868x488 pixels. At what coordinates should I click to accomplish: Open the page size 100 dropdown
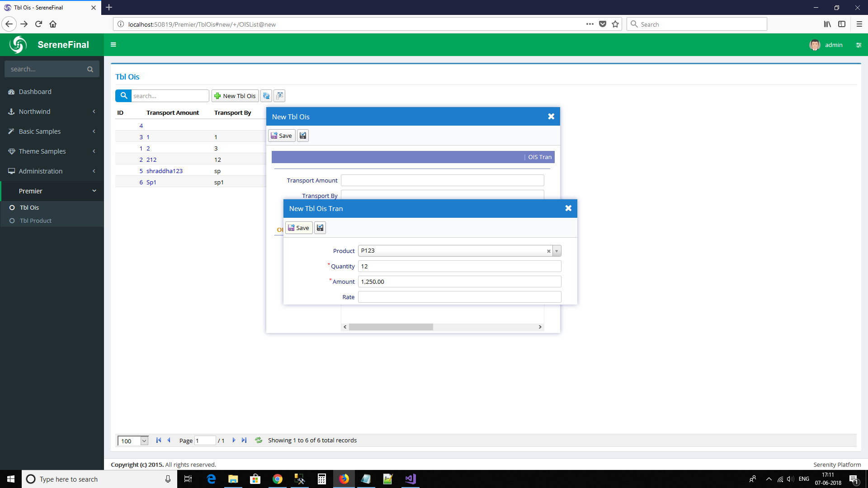click(144, 441)
